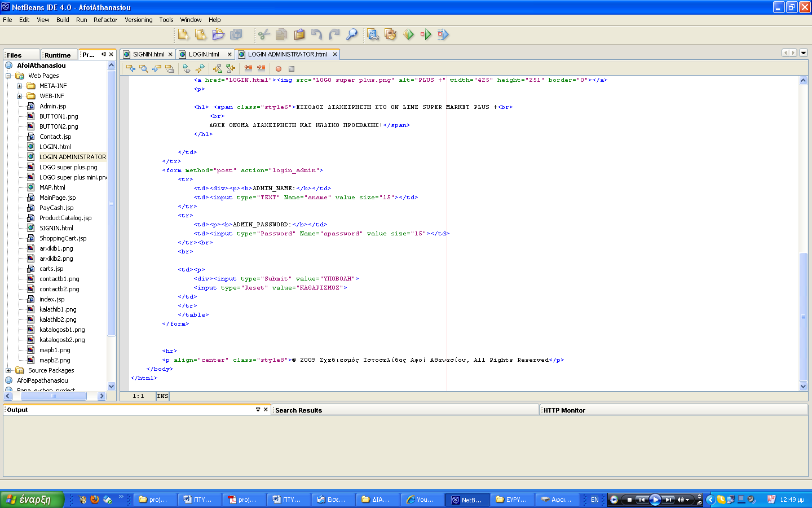The width and height of the screenshot is (812, 508).
Task: Click the Run Main Project green arrow
Action: point(408,34)
